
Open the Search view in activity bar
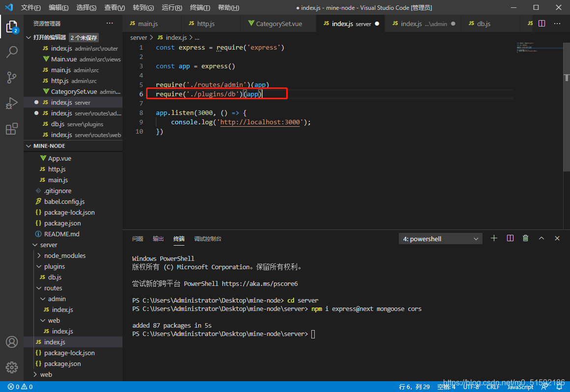(x=12, y=52)
